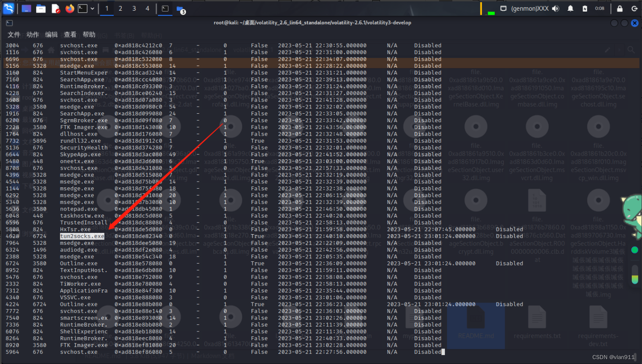This screenshot has height=364, width=642.
Task: Expand the terminal launcher dropdown arrow
Action: point(92,8)
